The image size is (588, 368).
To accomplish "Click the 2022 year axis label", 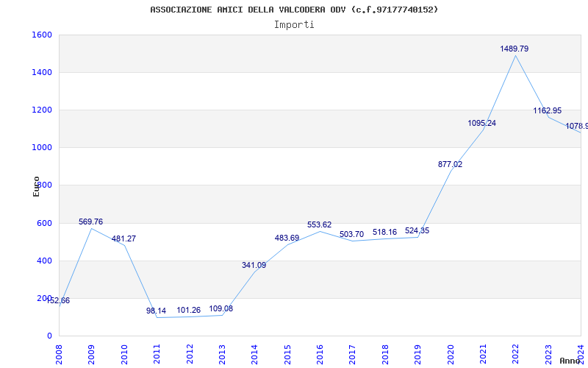I will tap(516, 355).
